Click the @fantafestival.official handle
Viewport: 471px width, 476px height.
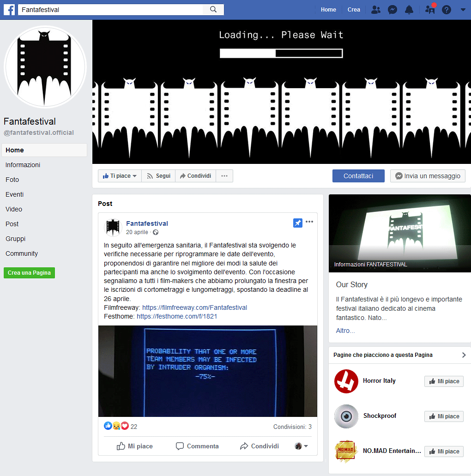(x=39, y=133)
